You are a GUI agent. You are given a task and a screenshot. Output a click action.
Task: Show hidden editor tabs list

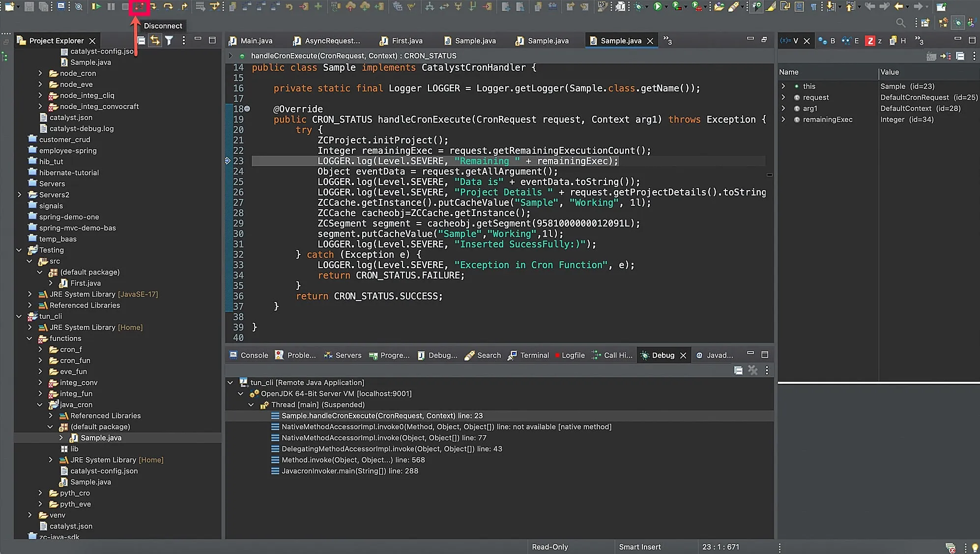pos(667,40)
